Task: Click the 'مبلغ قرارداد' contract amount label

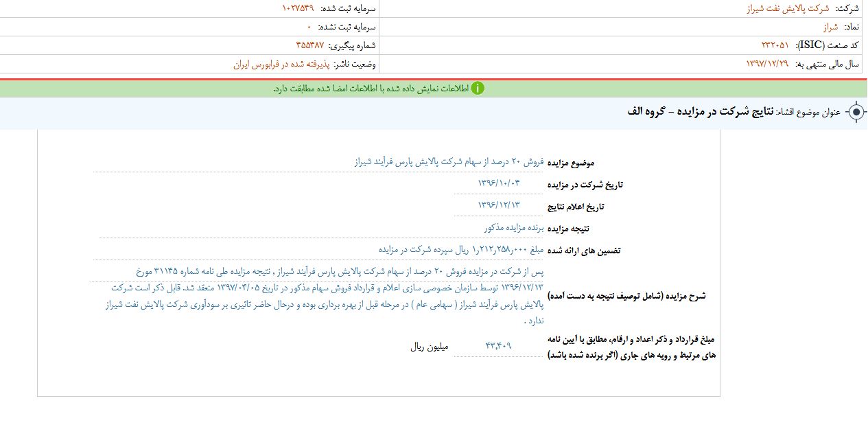Action: (632, 347)
